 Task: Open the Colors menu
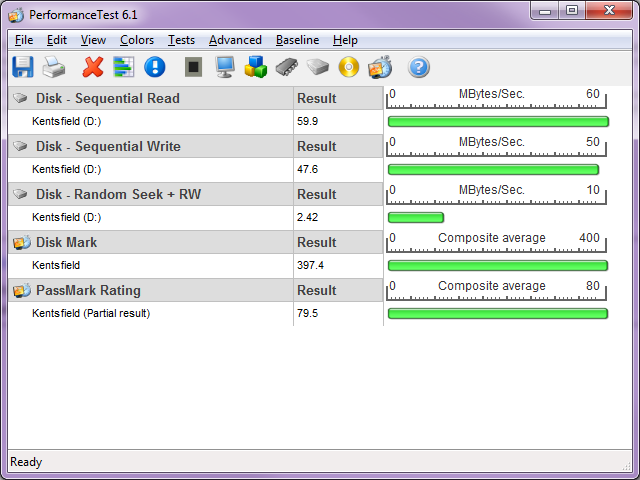(137, 40)
